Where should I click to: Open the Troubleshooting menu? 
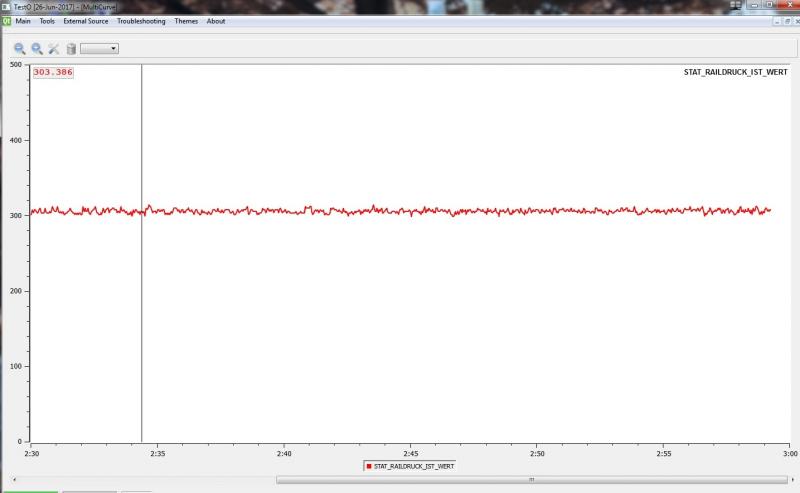(x=141, y=21)
